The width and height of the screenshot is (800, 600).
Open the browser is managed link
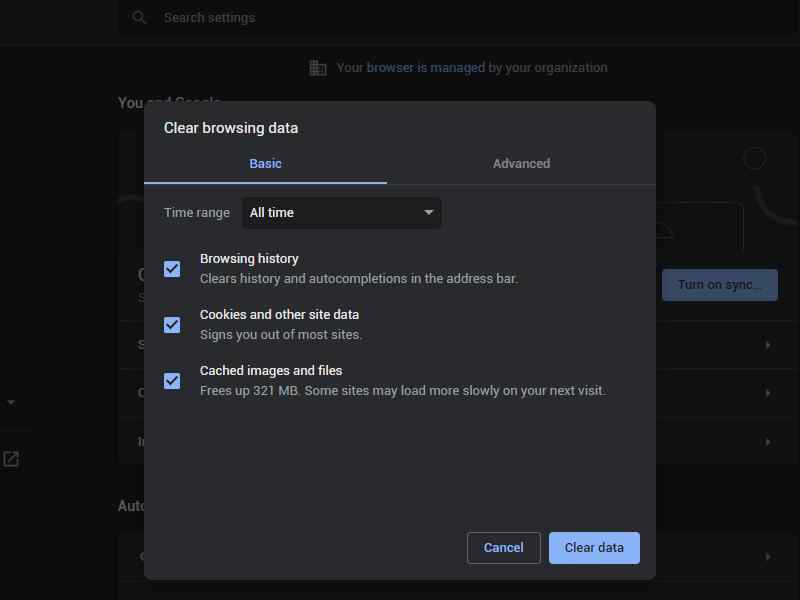(x=426, y=67)
